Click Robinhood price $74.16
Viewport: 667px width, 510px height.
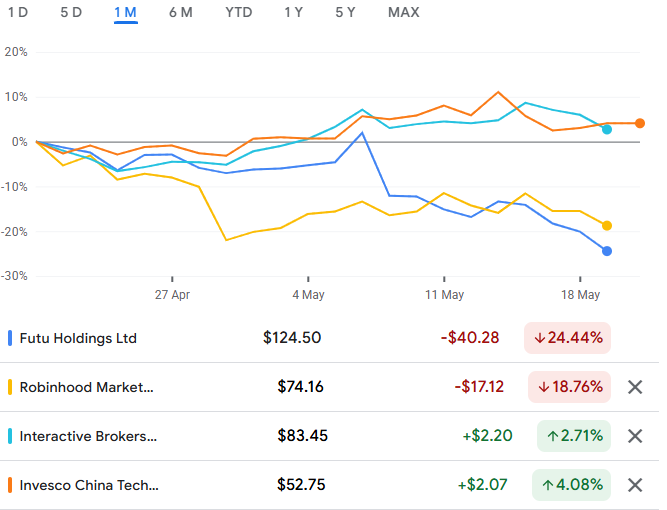[300, 387]
